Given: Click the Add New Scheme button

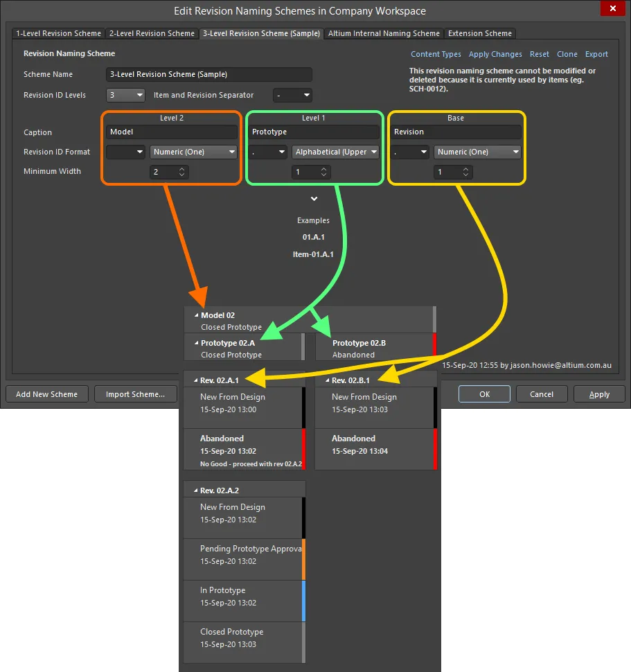Looking at the screenshot, I should (46, 394).
